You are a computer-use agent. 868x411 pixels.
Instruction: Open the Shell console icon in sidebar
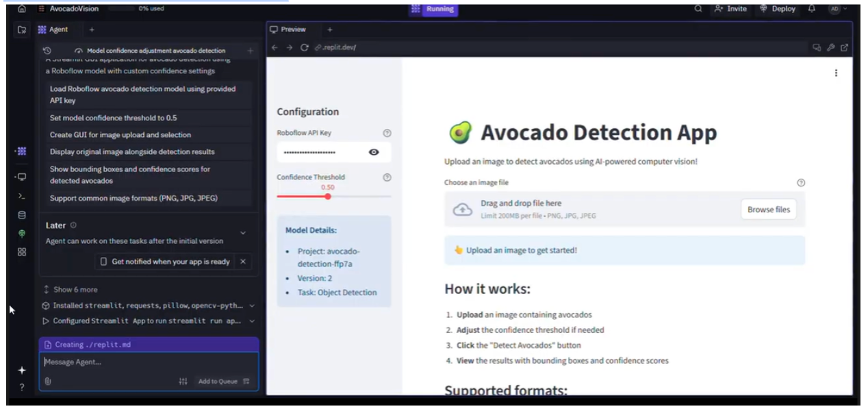coord(22,196)
